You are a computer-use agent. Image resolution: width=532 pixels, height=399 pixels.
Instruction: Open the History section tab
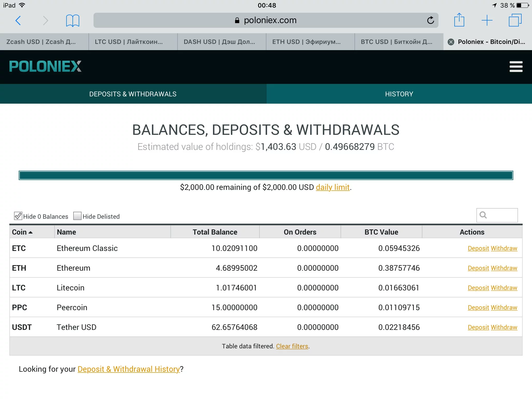click(399, 94)
